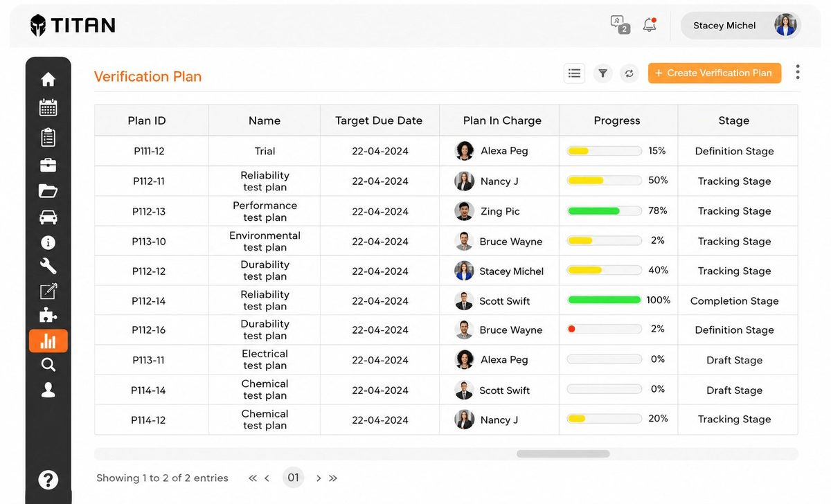Open the clipboard checklist icon in sidebar

click(x=48, y=137)
